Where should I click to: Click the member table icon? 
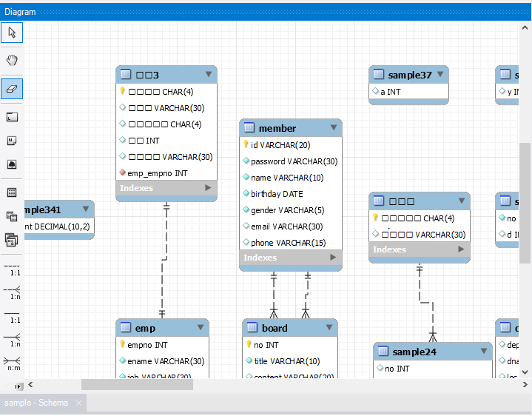tap(249, 127)
